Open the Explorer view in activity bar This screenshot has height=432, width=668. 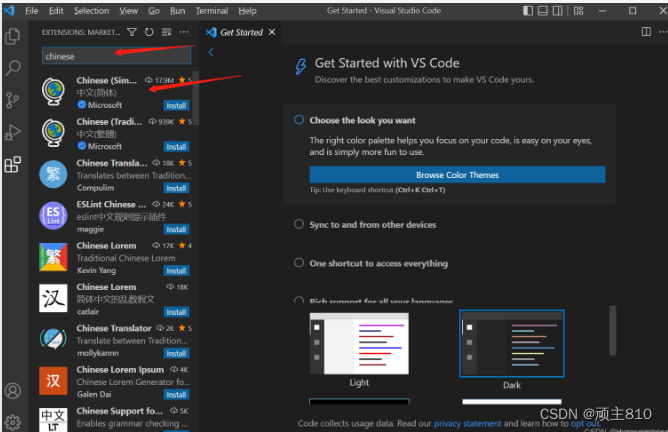tap(12, 36)
